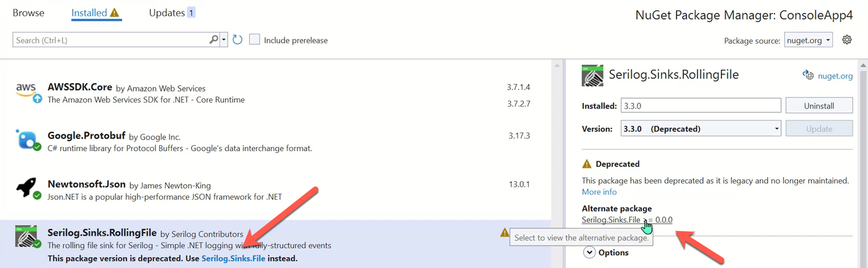This screenshot has width=868, height=268.
Task: Expand the Options section
Action: pyautogui.click(x=590, y=252)
